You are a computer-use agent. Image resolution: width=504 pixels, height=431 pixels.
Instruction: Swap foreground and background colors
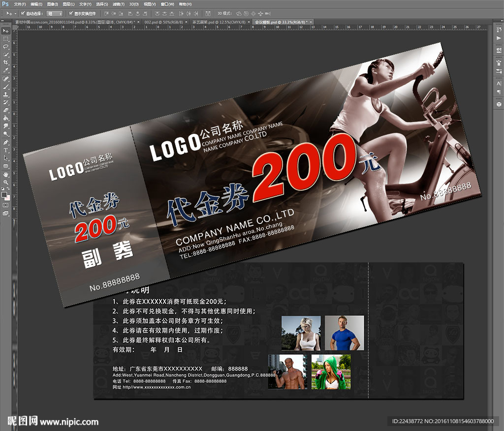click(x=8, y=189)
